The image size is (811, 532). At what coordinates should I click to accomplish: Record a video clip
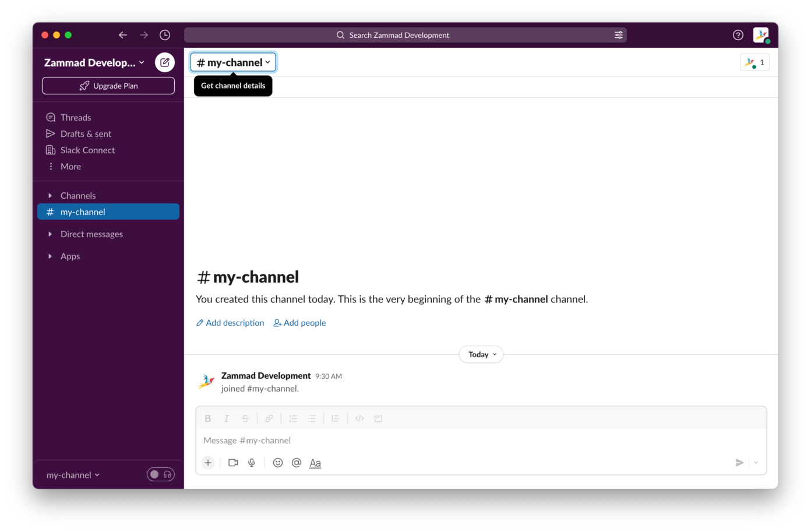coord(233,463)
